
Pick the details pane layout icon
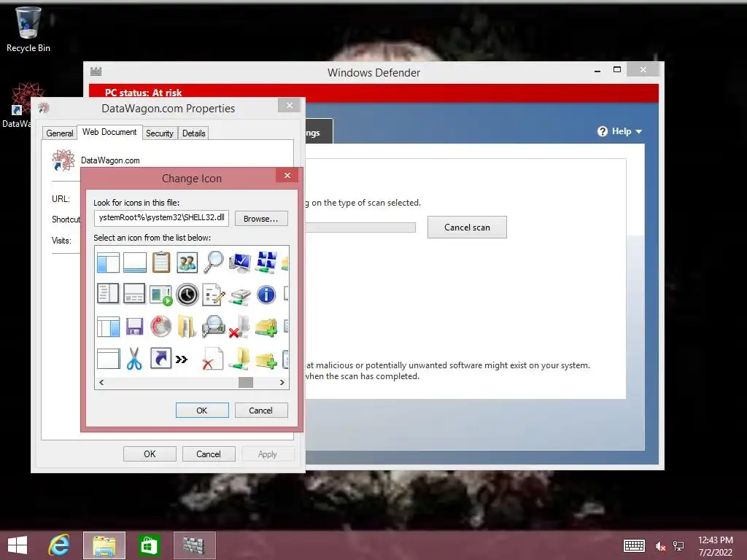click(x=134, y=294)
